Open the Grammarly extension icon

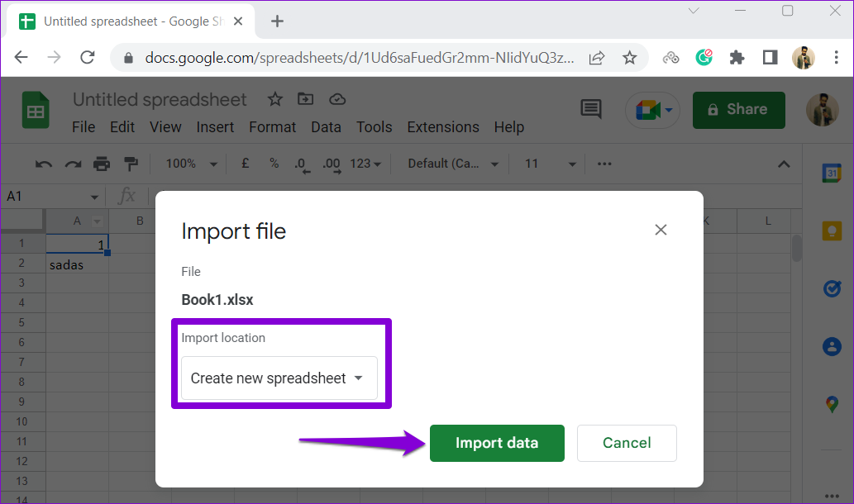click(x=704, y=57)
